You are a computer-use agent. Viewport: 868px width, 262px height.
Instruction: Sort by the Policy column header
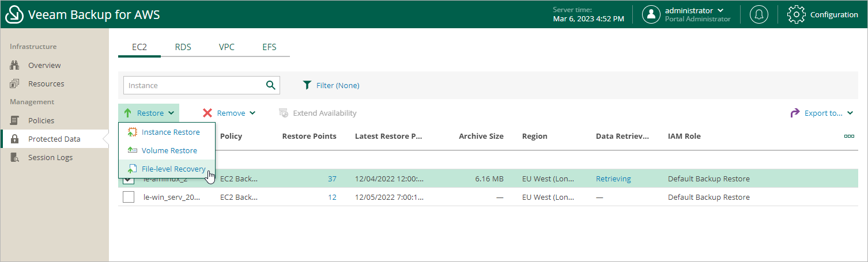pyautogui.click(x=231, y=136)
